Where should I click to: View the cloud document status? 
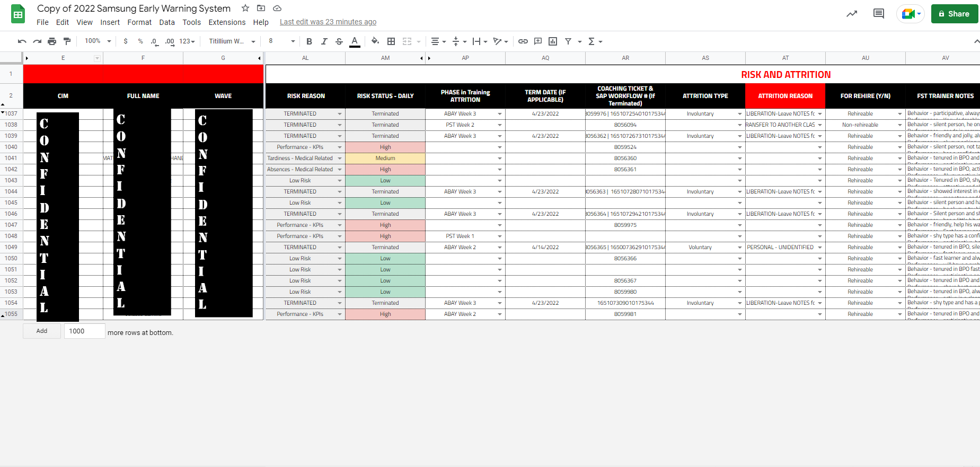tap(277, 8)
